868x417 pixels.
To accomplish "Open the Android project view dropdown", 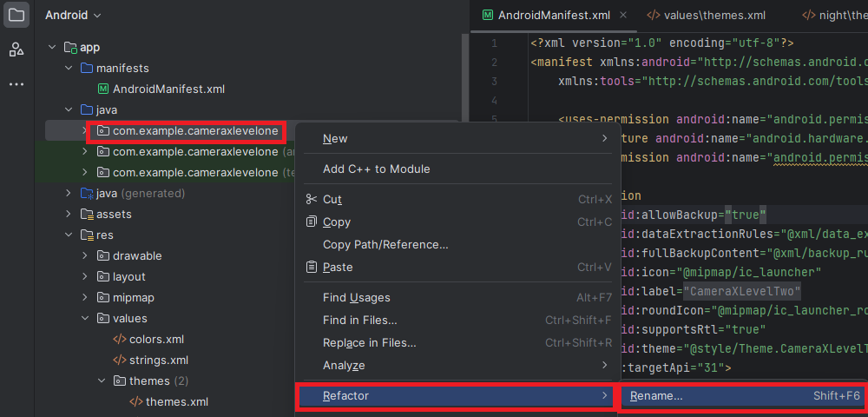I will tap(73, 16).
